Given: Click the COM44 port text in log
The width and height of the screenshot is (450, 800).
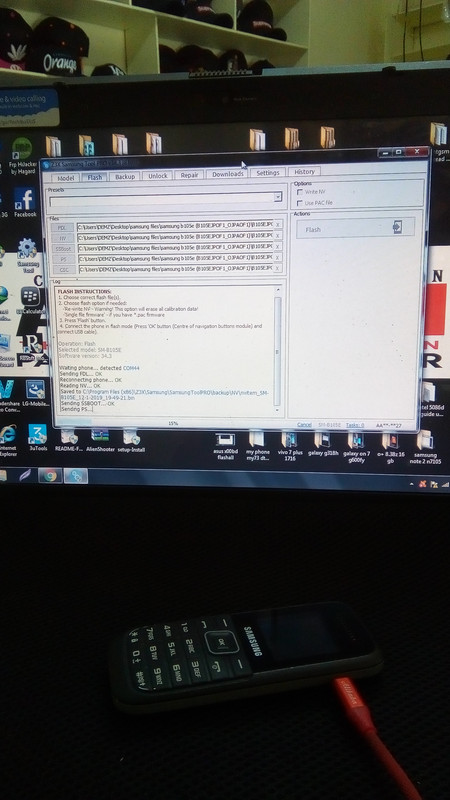Looking at the screenshot, I should pyautogui.click(x=131, y=368).
